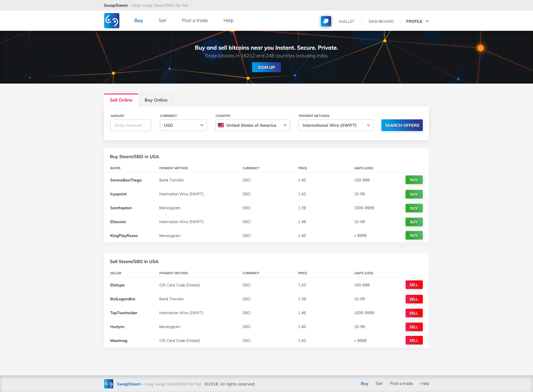Click Sell button for TopTwoInsider offer
The width and height of the screenshot is (533, 392).
click(414, 313)
